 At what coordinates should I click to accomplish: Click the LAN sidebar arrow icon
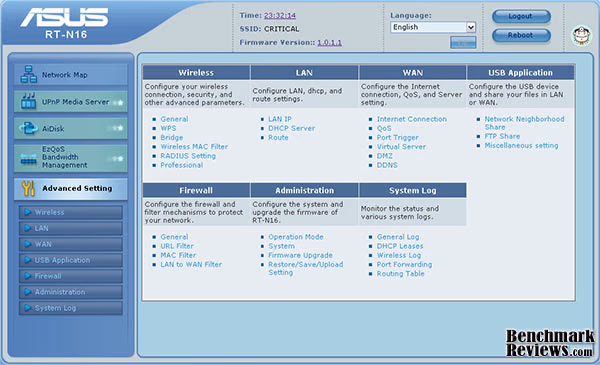28,228
